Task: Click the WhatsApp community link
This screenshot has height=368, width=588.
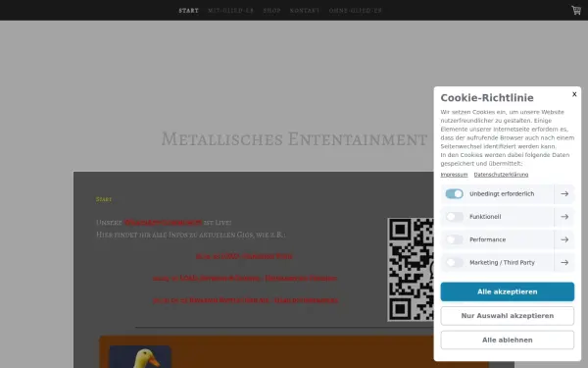Action: pyautogui.click(x=163, y=223)
